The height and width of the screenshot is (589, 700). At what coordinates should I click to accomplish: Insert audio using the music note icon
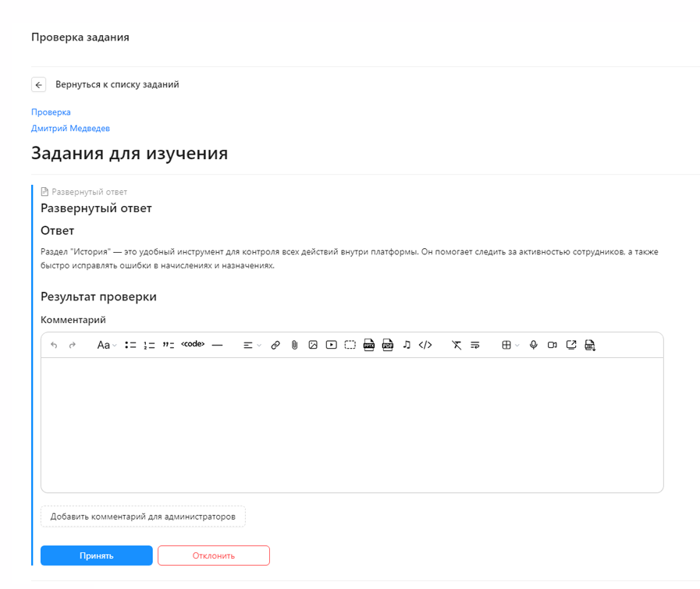tap(407, 345)
